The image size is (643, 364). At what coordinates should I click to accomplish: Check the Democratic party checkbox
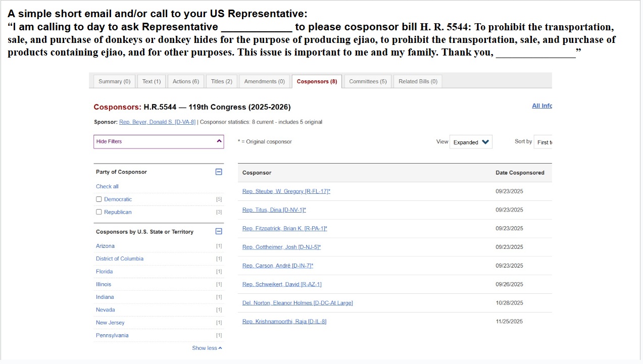pos(99,199)
